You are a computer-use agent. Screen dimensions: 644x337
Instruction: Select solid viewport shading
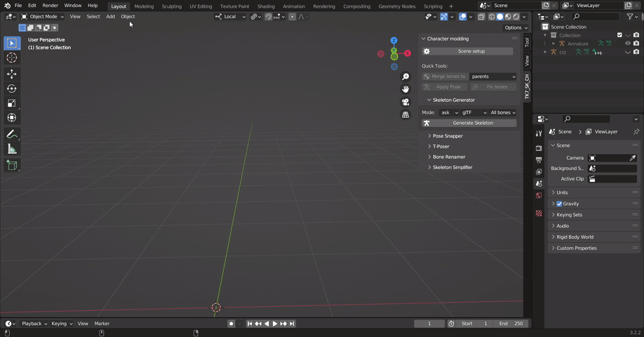pos(500,17)
